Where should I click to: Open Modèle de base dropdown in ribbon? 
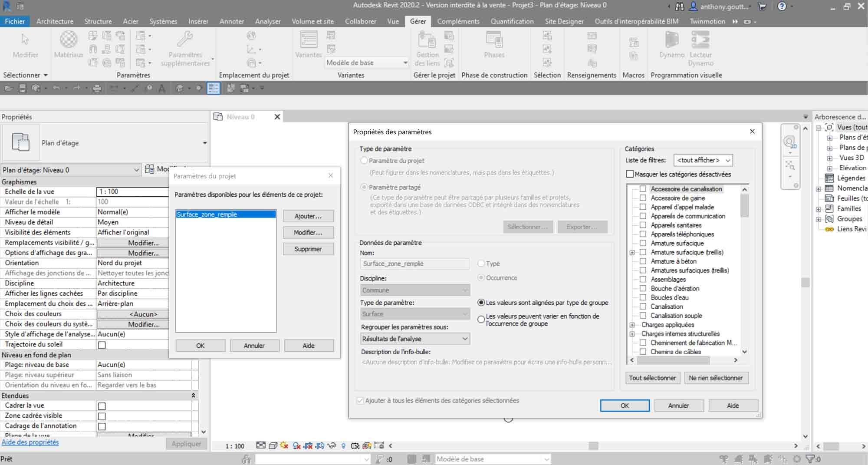point(367,63)
